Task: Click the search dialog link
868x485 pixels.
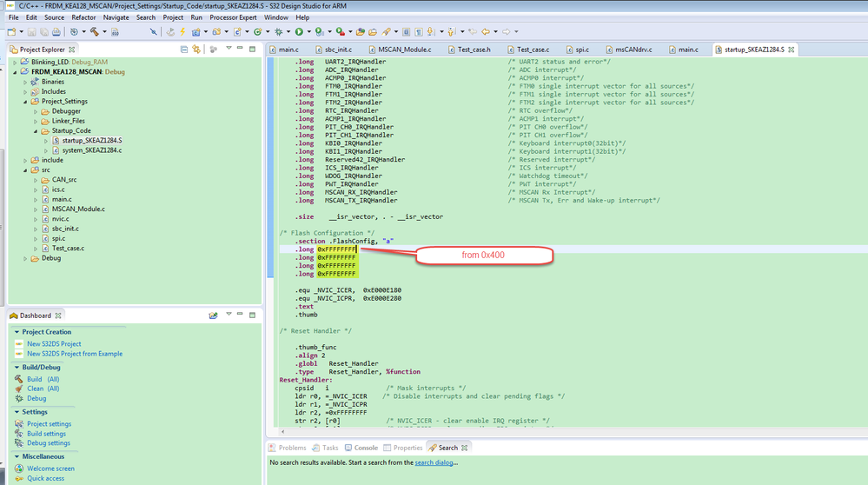Action: click(x=434, y=463)
